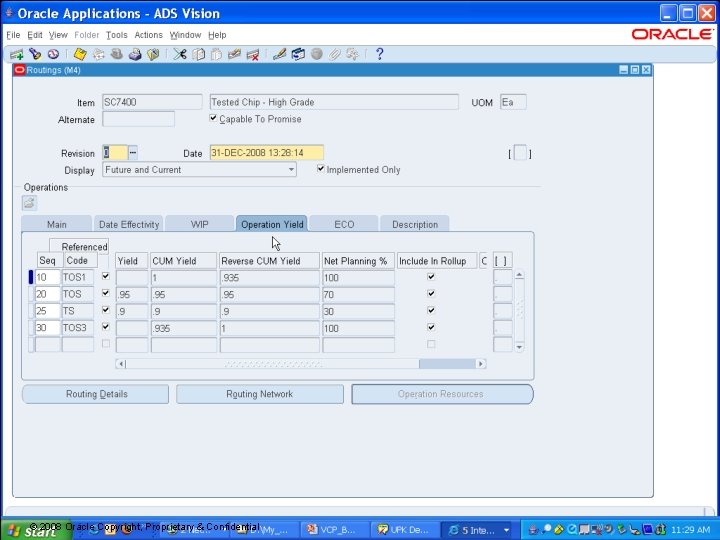The image size is (720, 540).
Task: Click the Cut scissors icon
Action: [x=180, y=54]
